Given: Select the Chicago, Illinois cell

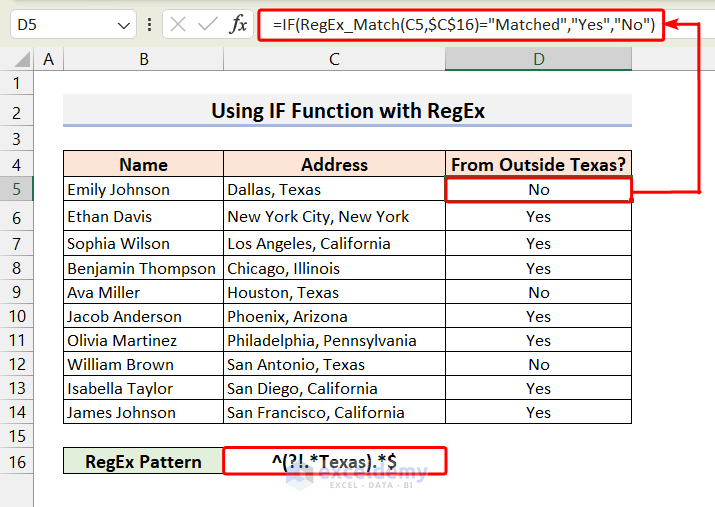Looking at the screenshot, I should (x=334, y=268).
